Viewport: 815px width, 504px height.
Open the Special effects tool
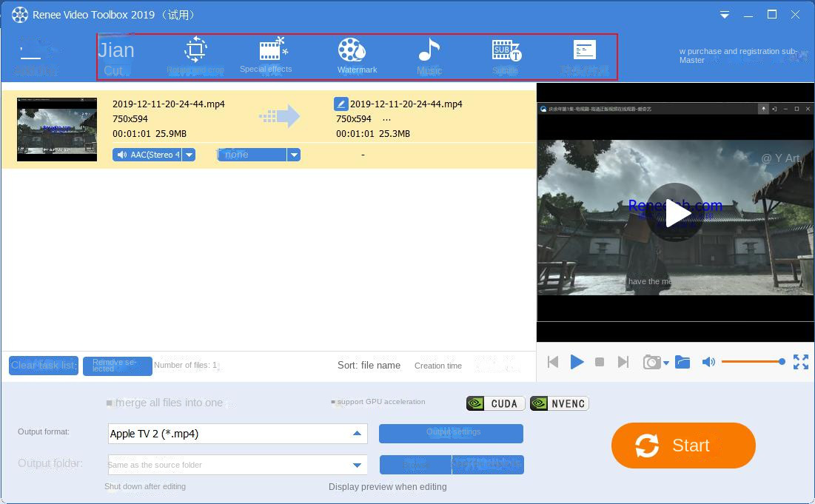click(266, 56)
